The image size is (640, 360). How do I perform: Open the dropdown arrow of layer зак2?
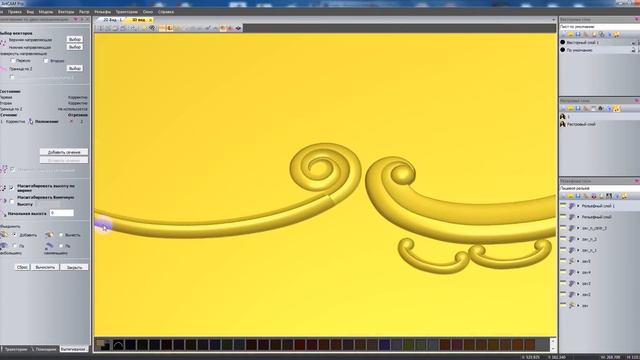(x=578, y=294)
